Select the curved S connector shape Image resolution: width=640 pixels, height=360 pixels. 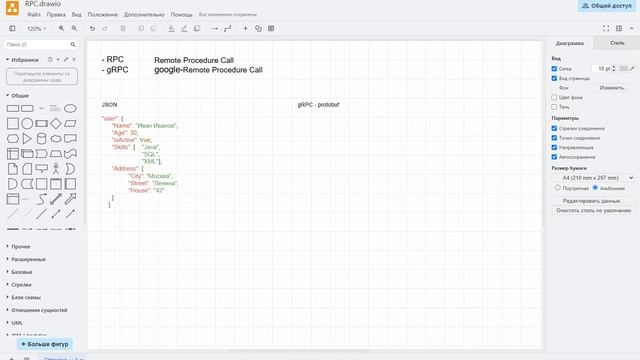pyautogui.click(x=42, y=199)
